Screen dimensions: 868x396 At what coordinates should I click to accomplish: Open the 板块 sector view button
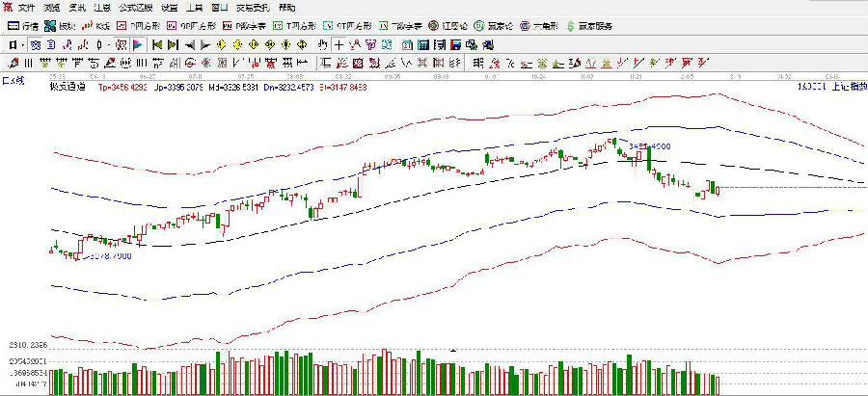point(60,26)
